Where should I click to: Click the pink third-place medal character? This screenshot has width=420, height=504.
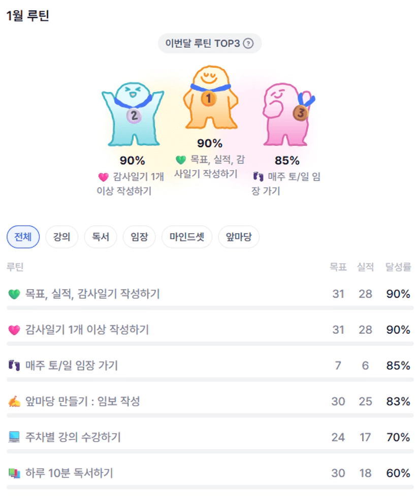286,115
